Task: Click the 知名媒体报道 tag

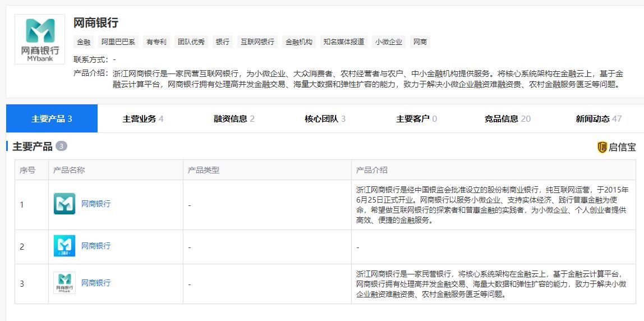Action: (344, 42)
